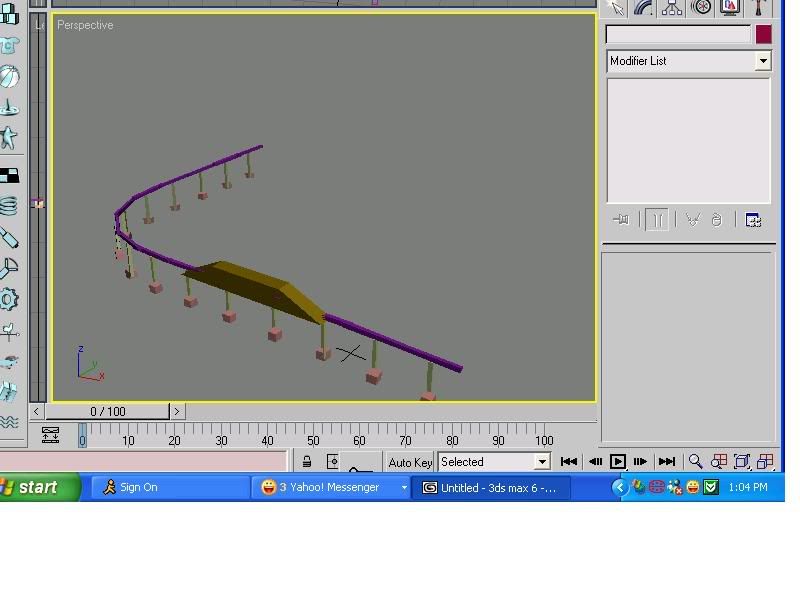Toggle the selection lock padlock
The width and height of the screenshot is (800, 600).
pos(307,461)
